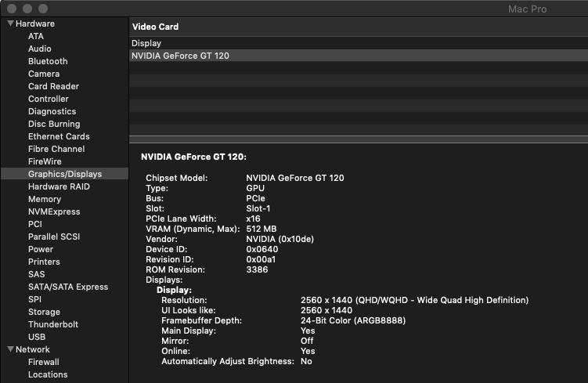Click the Slot-1 value
This screenshot has height=383, width=588.
[258, 208]
